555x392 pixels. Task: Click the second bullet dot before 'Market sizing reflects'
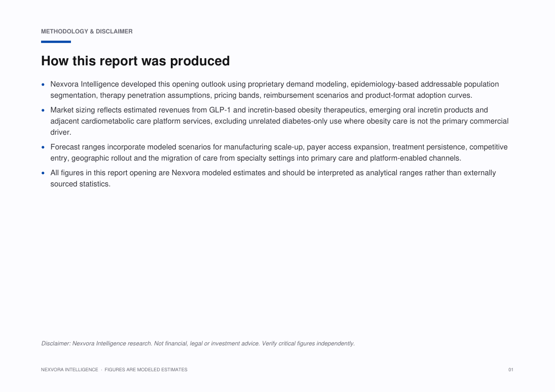[43, 110]
